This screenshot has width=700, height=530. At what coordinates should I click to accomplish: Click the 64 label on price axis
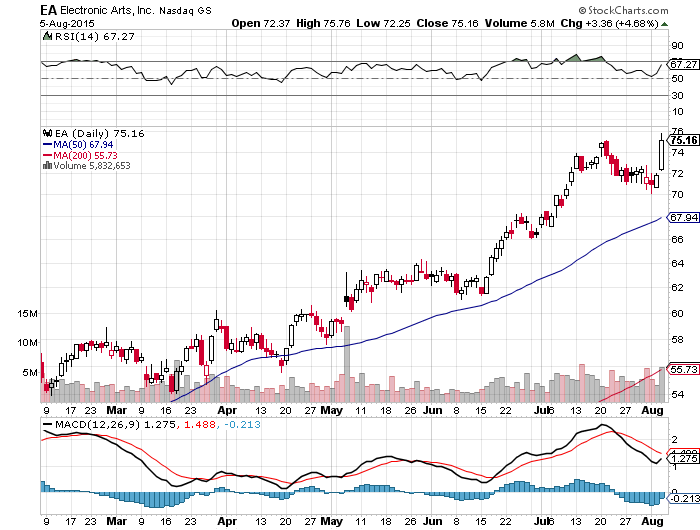677,263
